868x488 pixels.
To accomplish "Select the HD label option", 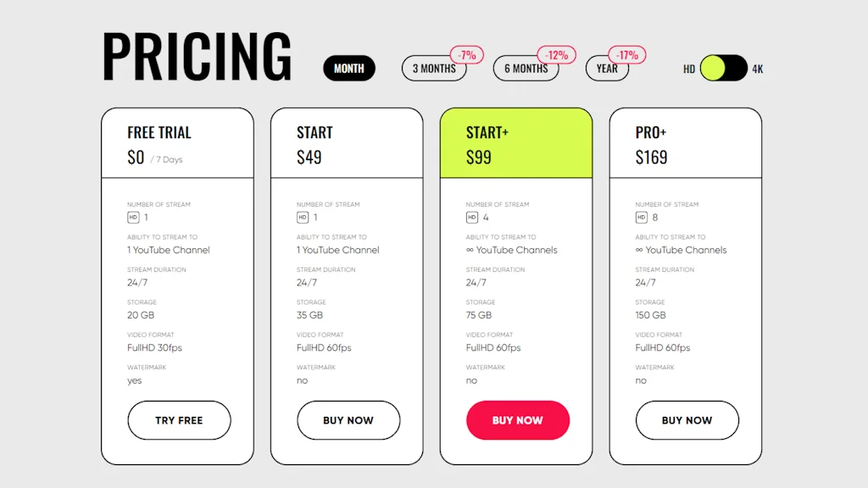I will [689, 69].
